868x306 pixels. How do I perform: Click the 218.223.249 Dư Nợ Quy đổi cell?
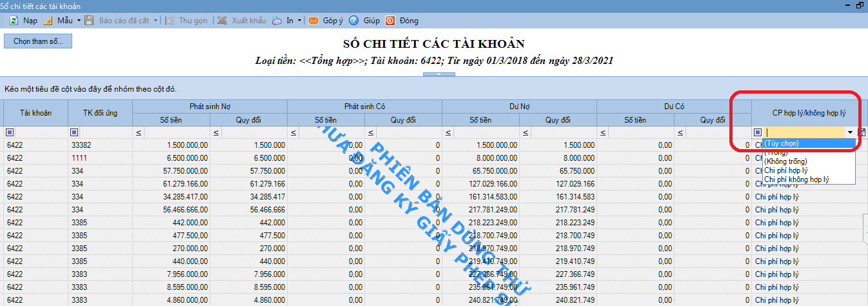tap(558, 222)
